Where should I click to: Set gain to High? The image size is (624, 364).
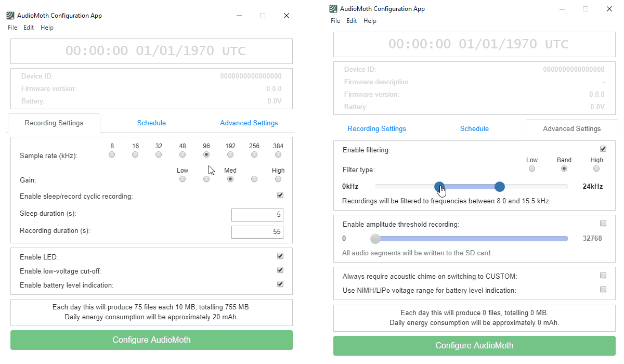tap(278, 179)
